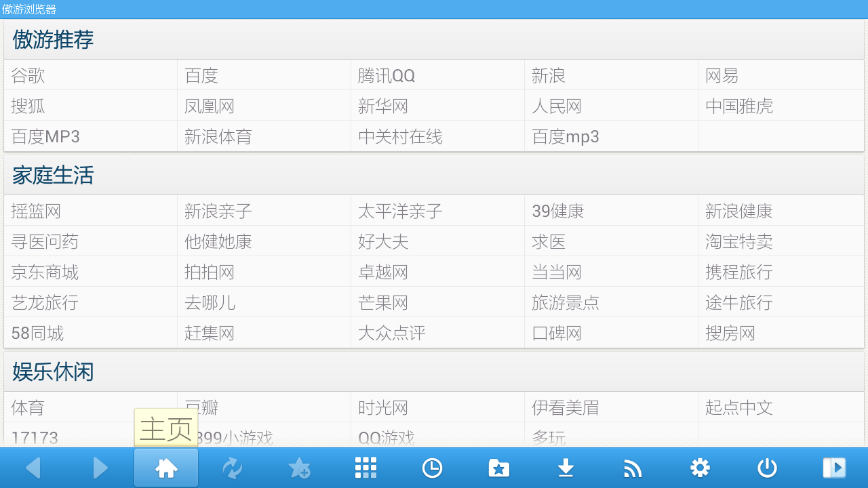Select 起点中文

[x=739, y=407]
